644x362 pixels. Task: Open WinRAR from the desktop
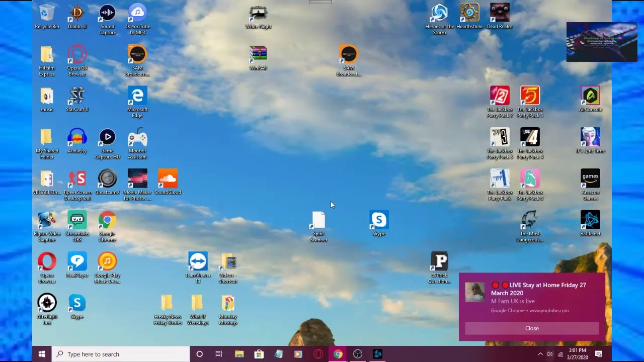point(258,58)
